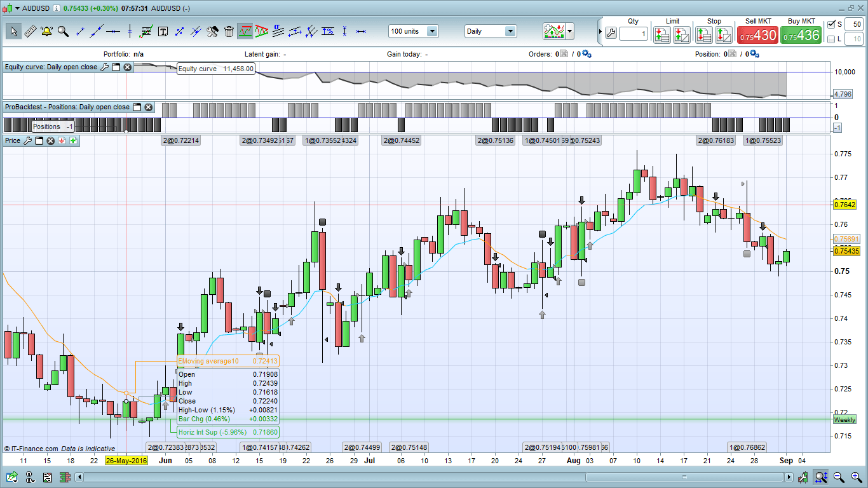
Task: Open the hammer and wrench settings tool
Action: (x=212, y=31)
